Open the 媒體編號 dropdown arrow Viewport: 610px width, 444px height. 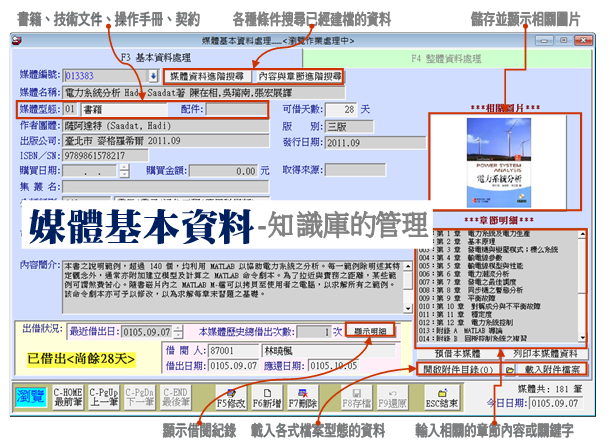click(x=153, y=76)
